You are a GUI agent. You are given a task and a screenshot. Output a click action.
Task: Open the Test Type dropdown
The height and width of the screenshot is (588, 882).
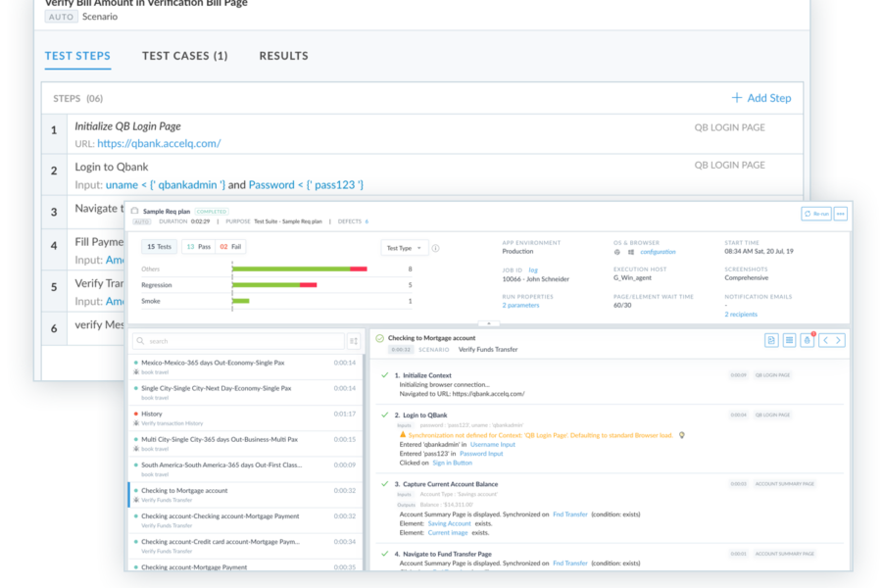(x=404, y=248)
